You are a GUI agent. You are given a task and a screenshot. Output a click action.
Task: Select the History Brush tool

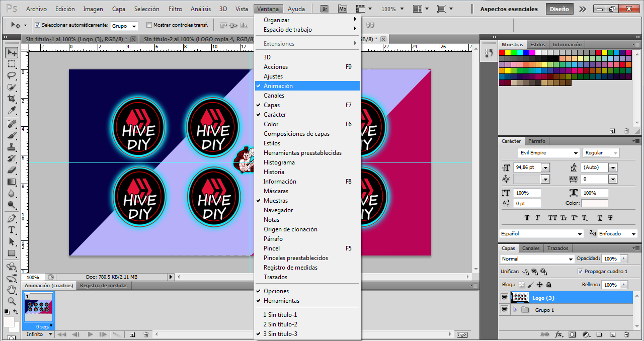click(x=12, y=158)
